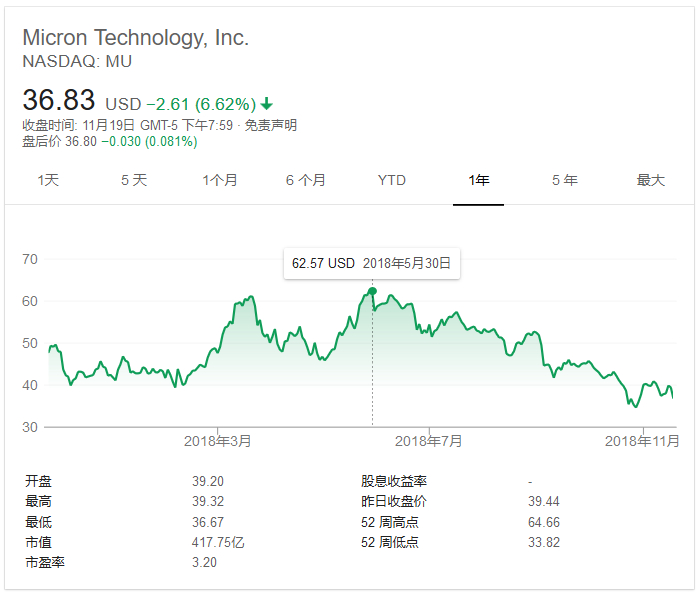Switch to the 1天 time range tab

48,180
